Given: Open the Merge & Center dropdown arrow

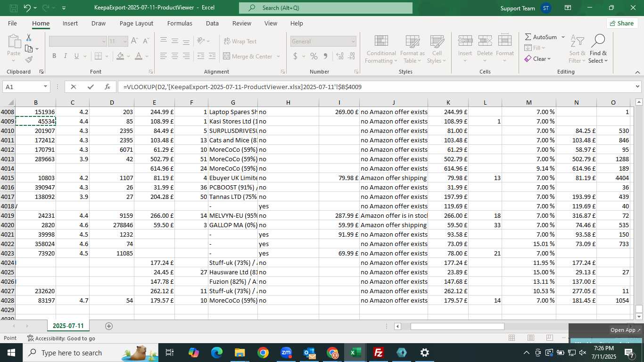Looking at the screenshot, I should pos(278,57).
